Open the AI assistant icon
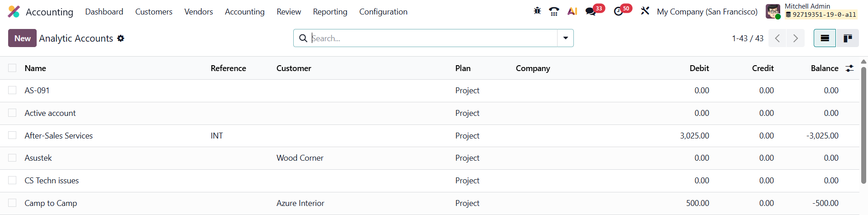 coord(572,11)
